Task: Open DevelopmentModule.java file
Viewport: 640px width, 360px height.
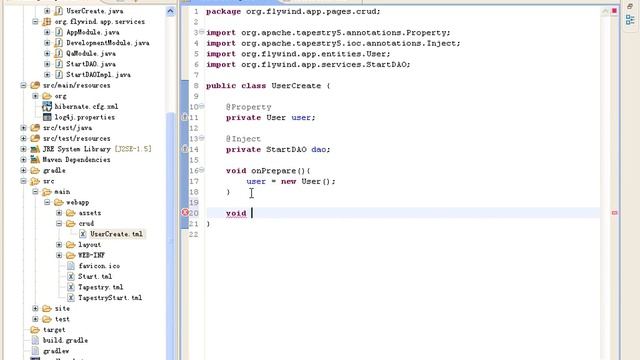Action: pos(108,43)
